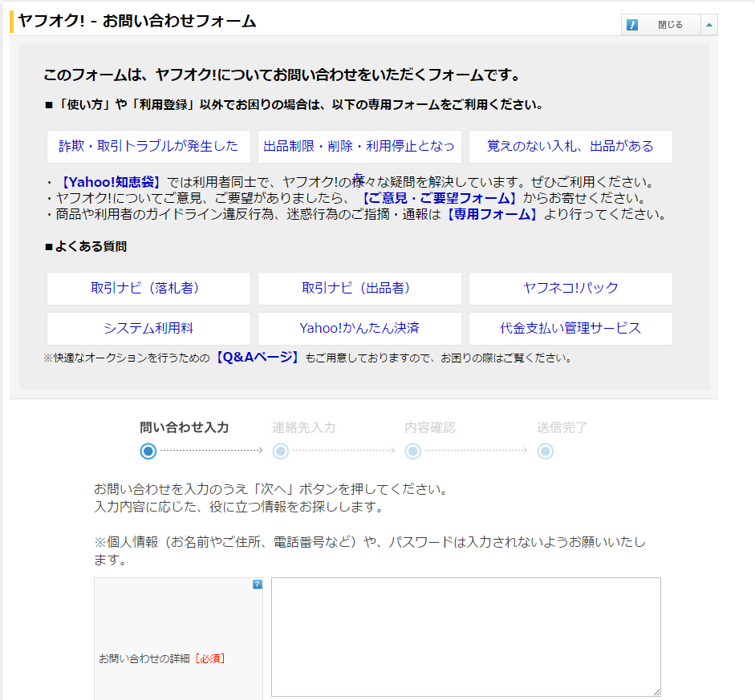Click the よくある質問 heading
This screenshot has height=700, width=755.
(x=86, y=247)
